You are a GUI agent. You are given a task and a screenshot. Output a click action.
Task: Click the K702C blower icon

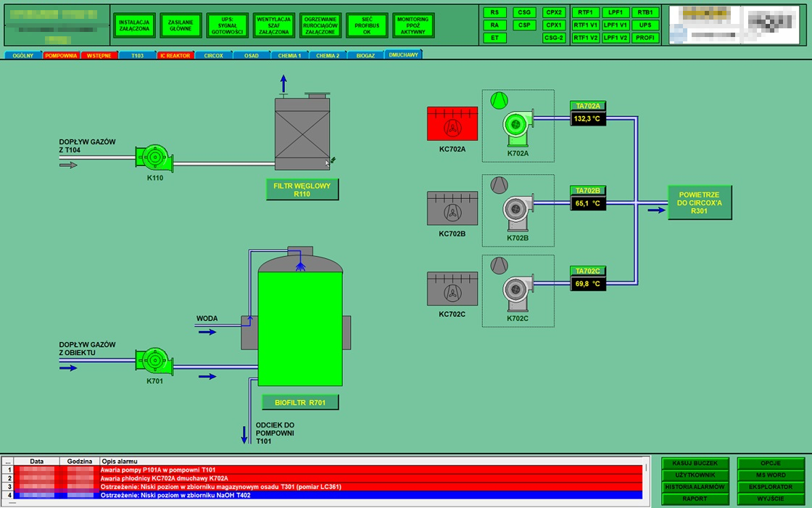coord(518,290)
